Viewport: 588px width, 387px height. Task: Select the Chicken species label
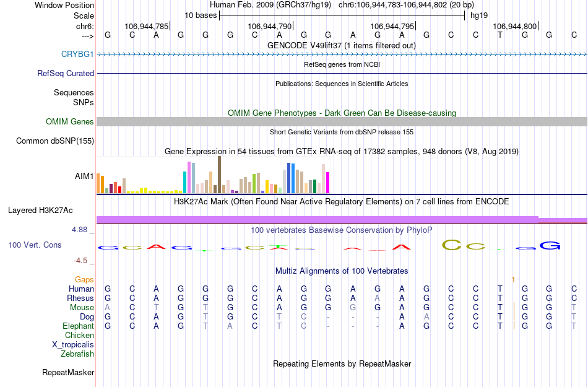pyautogui.click(x=79, y=335)
